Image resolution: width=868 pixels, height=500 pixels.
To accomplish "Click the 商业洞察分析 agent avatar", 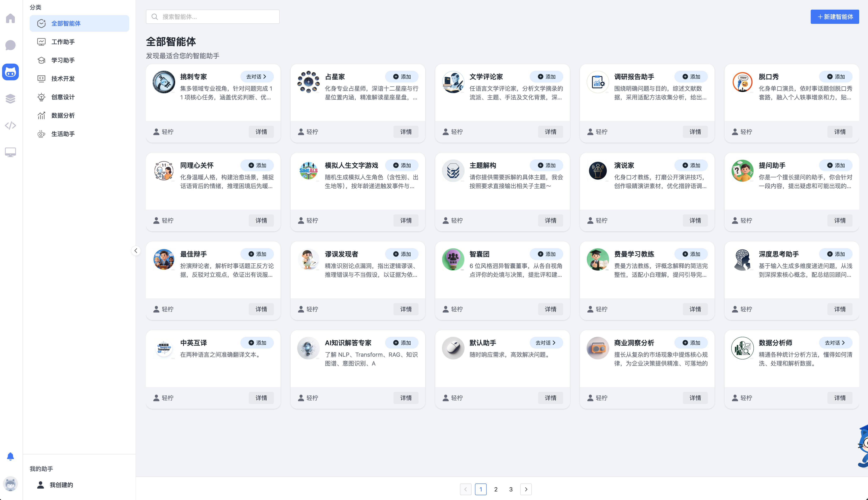I will tap(598, 348).
